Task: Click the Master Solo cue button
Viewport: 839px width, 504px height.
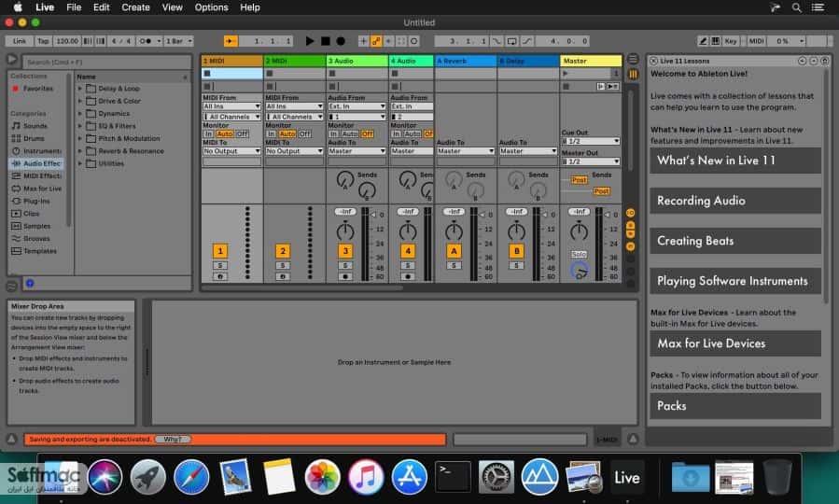Action: point(579,254)
